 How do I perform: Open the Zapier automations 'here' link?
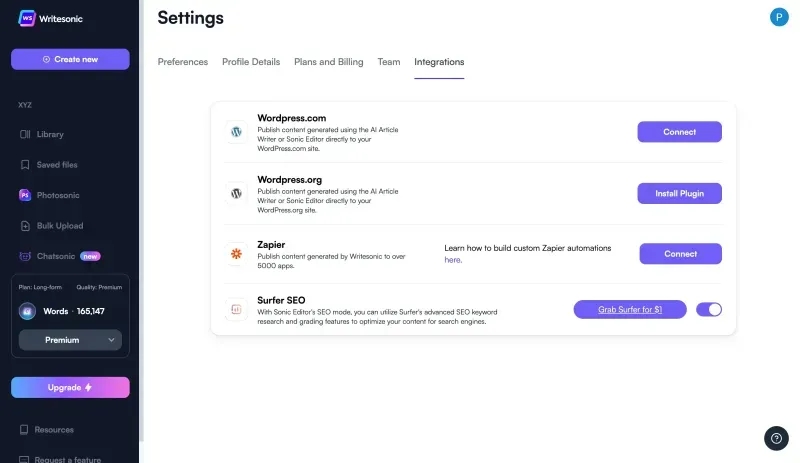click(453, 260)
